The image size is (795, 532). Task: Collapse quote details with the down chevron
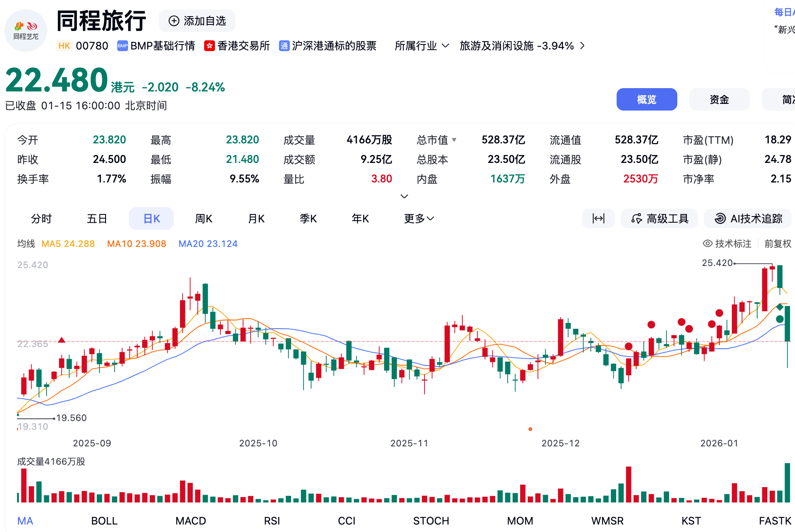coord(403,196)
